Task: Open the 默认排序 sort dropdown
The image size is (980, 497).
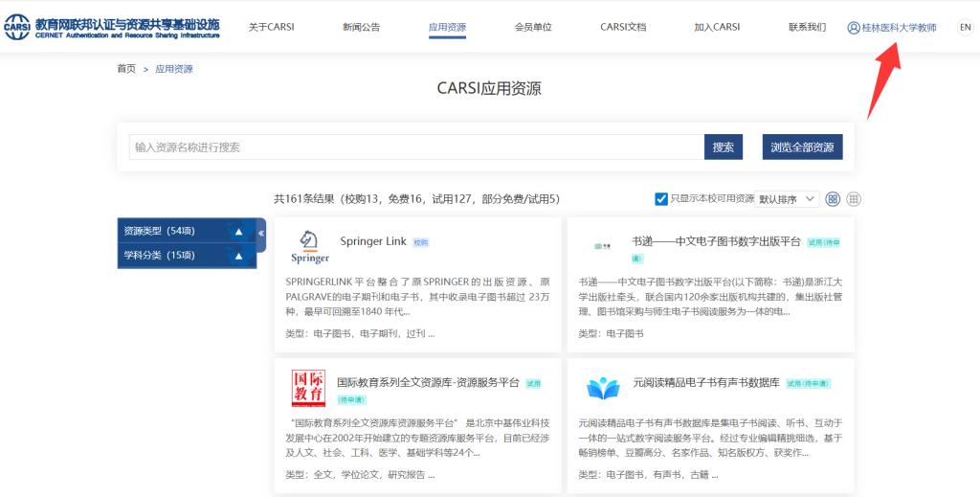Action: (788, 199)
